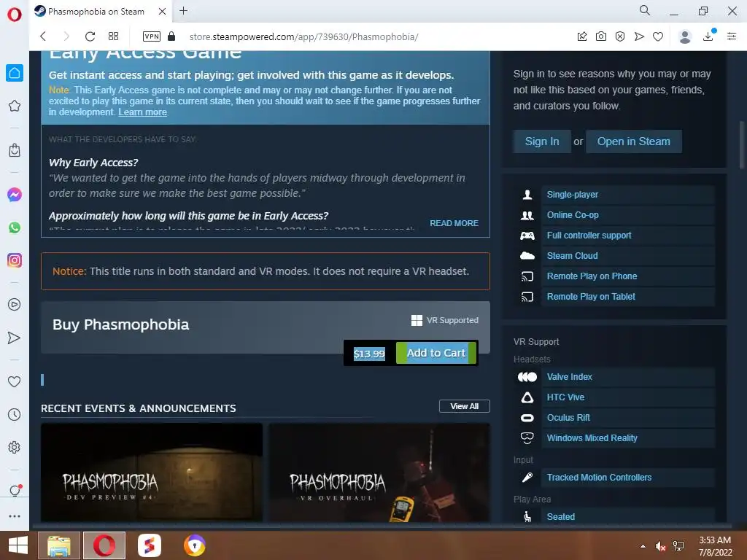Click the Sign In button
Image resolution: width=747 pixels, height=560 pixels.
pyautogui.click(x=542, y=141)
